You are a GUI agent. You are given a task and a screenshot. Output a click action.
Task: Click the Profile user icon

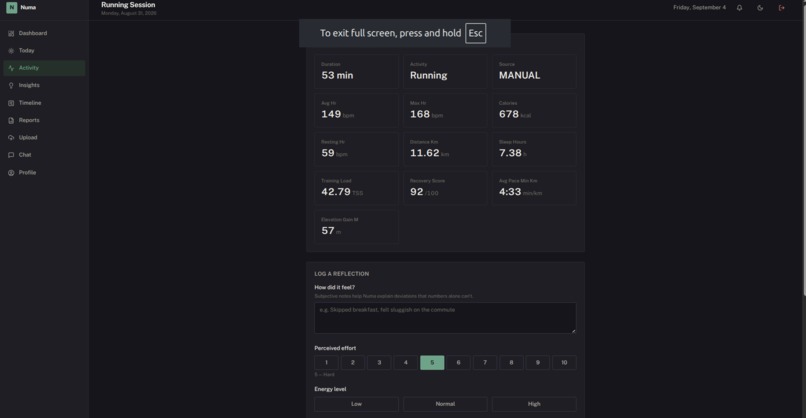click(x=11, y=173)
